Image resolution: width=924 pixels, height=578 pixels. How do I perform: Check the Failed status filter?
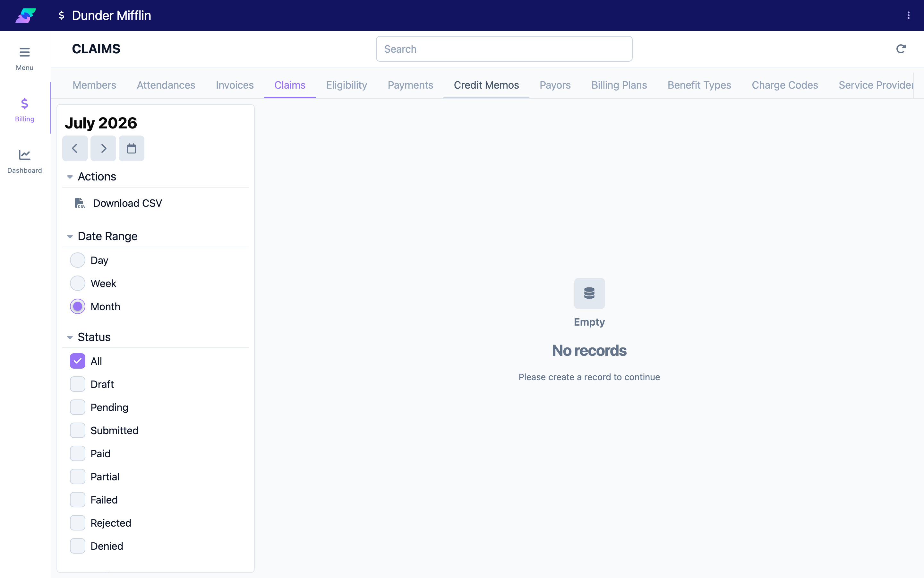78,500
